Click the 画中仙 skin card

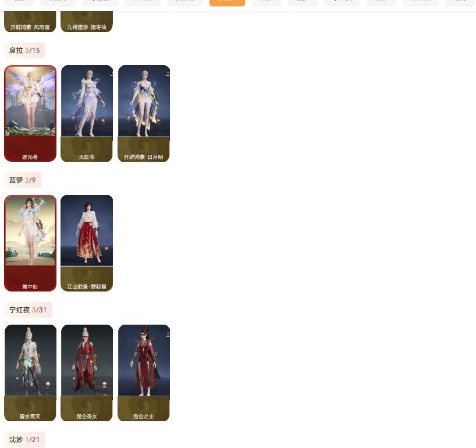tap(30, 243)
